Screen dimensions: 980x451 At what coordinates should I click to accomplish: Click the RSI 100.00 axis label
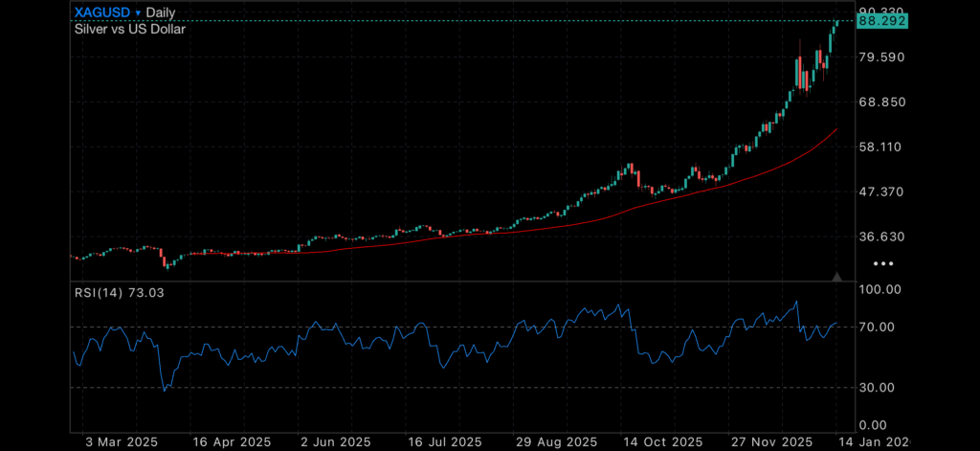tap(880, 289)
